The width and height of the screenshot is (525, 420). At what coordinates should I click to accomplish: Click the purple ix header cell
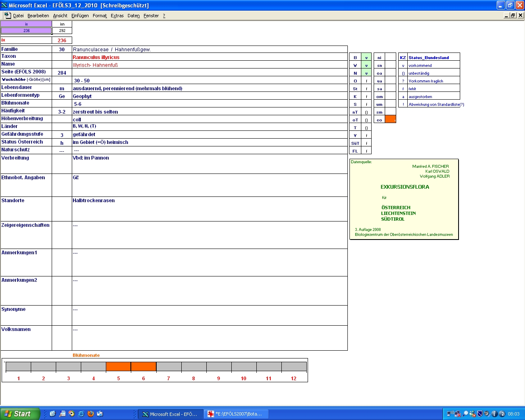tap(26, 24)
